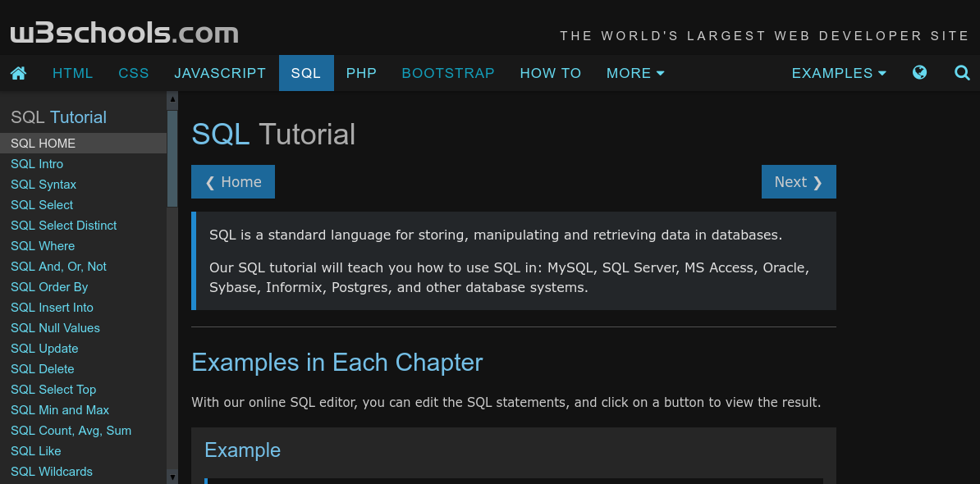Switch to the HTML tab
The height and width of the screenshot is (484, 980).
pos(72,73)
